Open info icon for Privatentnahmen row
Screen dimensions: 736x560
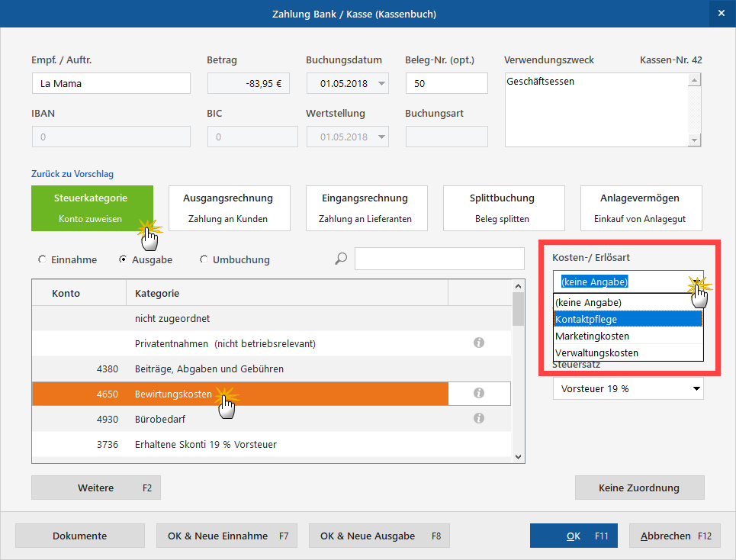[479, 343]
